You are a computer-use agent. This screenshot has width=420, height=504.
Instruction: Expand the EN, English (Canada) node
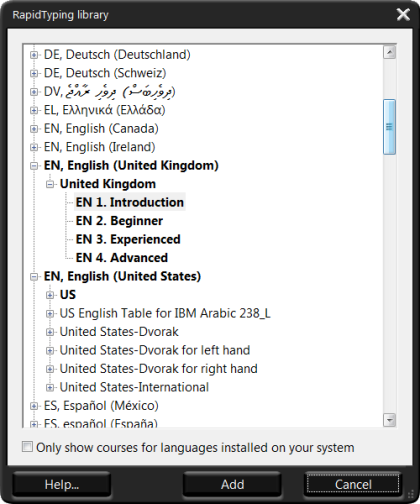[x=34, y=129]
